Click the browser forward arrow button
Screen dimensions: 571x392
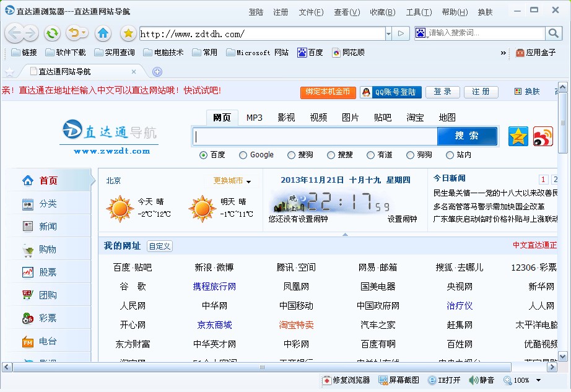click(30, 33)
